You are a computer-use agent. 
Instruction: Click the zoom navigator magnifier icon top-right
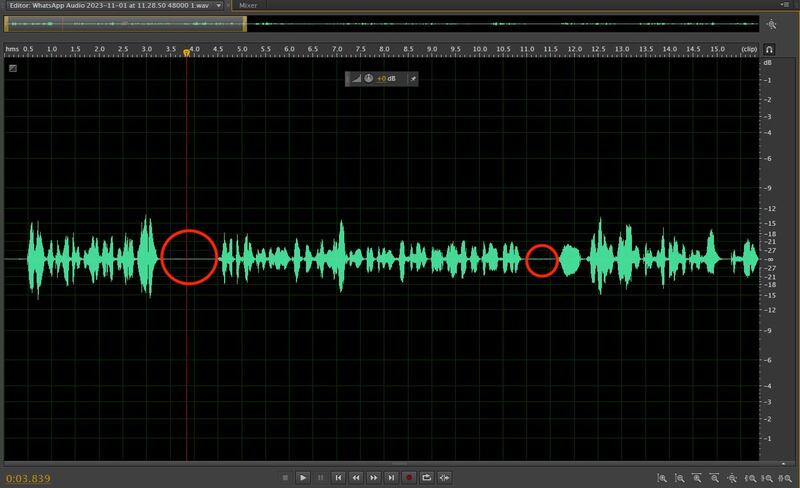point(772,24)
